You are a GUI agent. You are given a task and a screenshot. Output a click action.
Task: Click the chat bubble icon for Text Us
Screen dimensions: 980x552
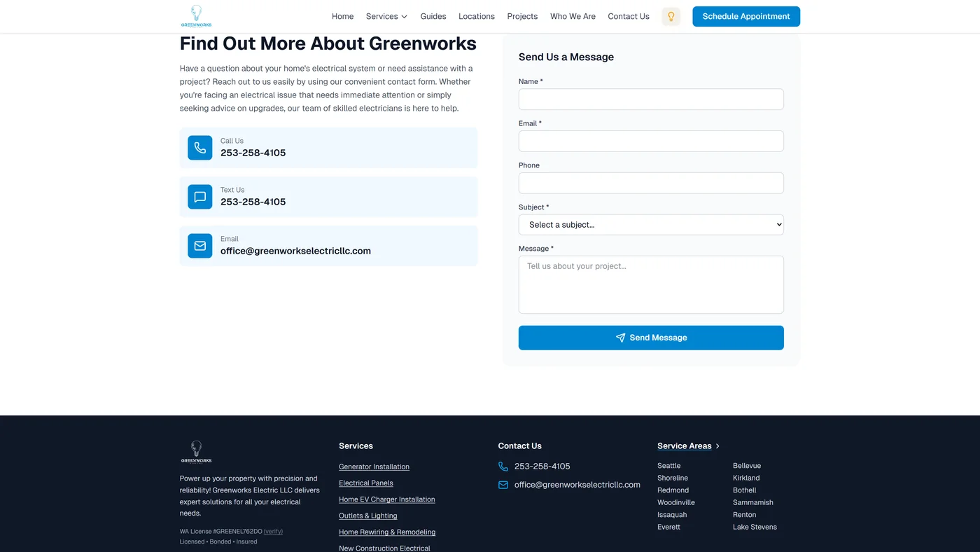tap(200, 197)
